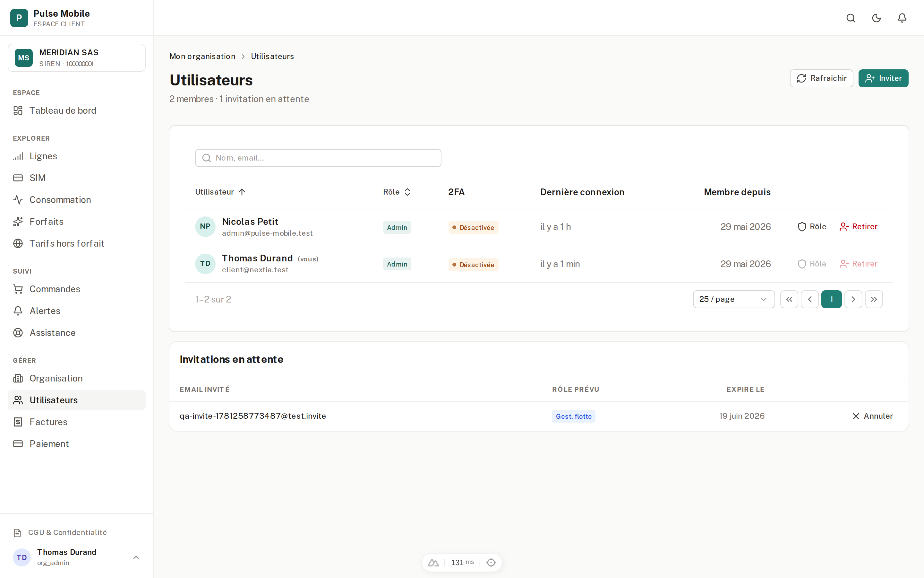
Task: Click Désactivée 2FA badge for Thomas Durand
Action: pos(473,265)
